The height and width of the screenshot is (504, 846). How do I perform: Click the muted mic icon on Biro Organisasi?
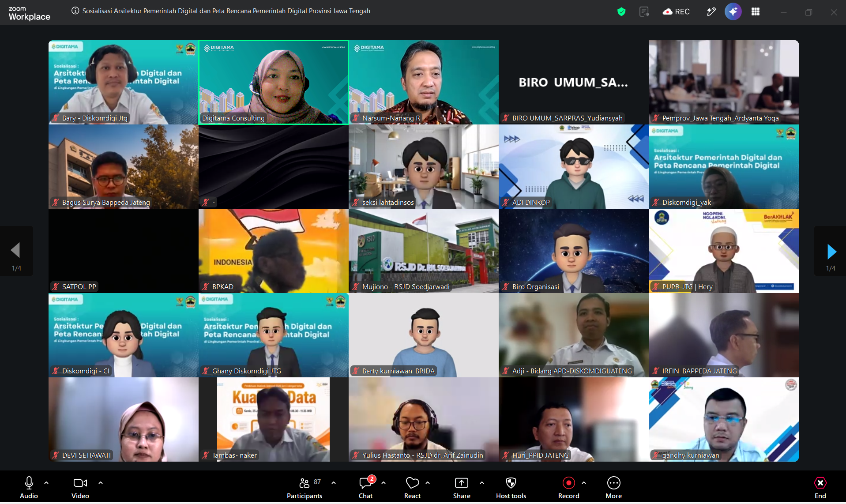(506, 287)
